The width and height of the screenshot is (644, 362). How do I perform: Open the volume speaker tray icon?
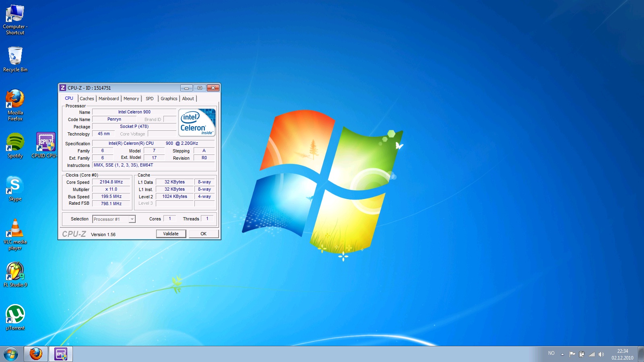pos(601,354)
